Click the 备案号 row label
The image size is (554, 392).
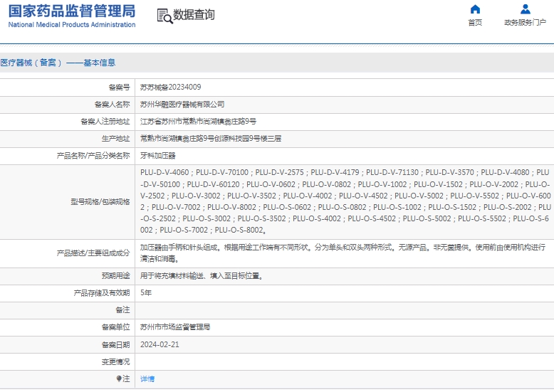point(120,88)
